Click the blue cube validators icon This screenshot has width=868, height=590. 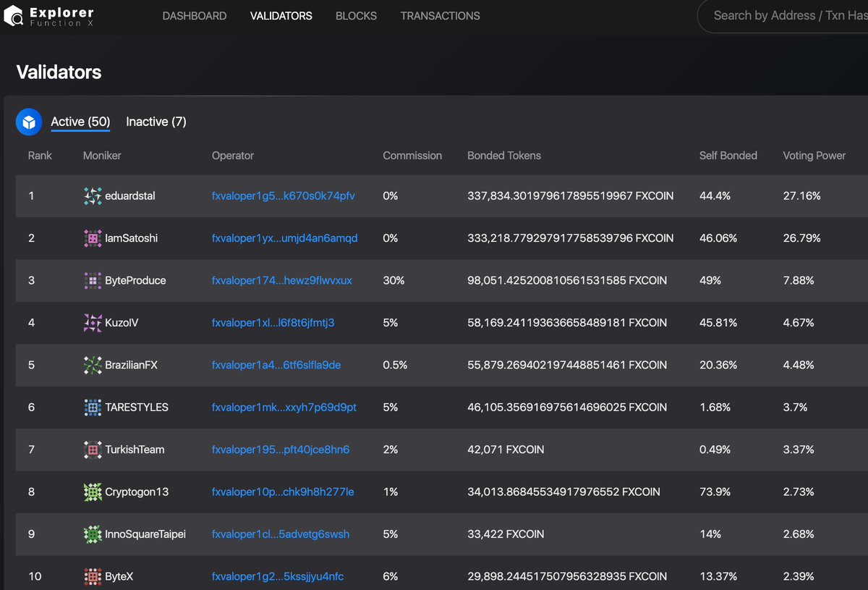(29, 122)
